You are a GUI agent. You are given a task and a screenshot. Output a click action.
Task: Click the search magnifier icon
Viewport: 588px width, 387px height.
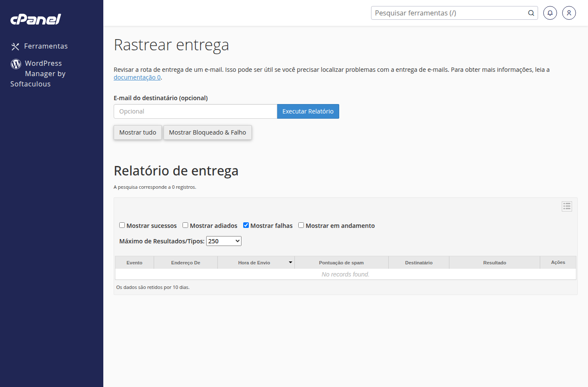coord(531,13)
